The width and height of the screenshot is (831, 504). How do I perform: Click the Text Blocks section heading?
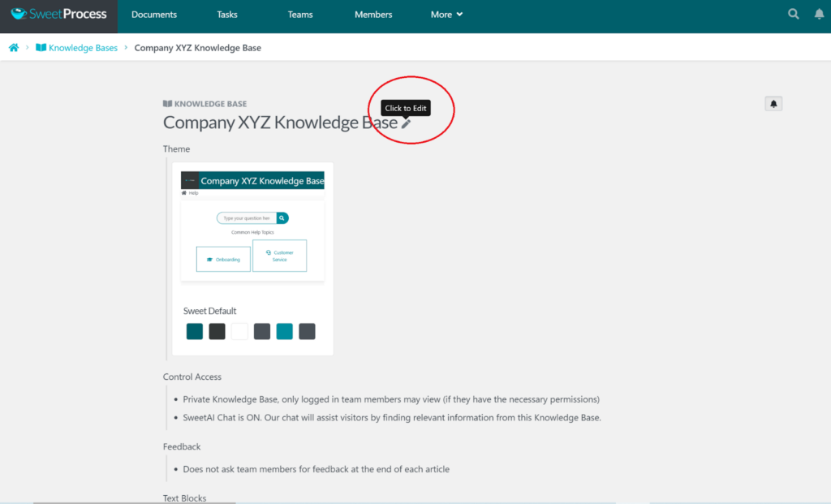184,498
